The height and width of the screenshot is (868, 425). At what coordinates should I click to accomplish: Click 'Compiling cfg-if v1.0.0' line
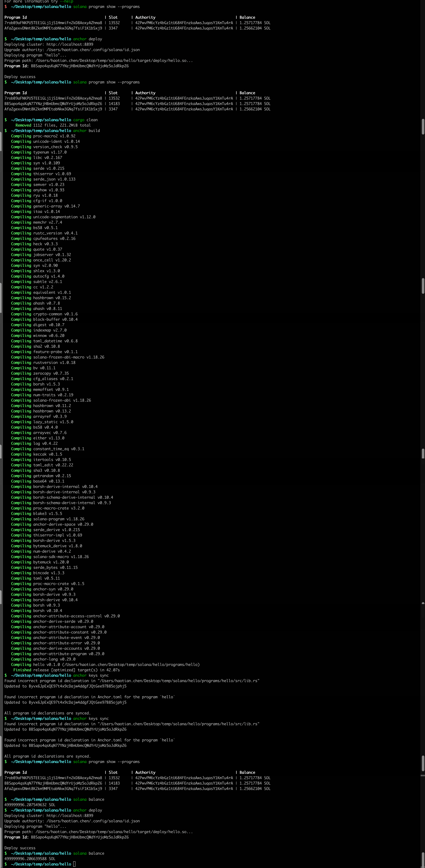click(x=36, y=201)
